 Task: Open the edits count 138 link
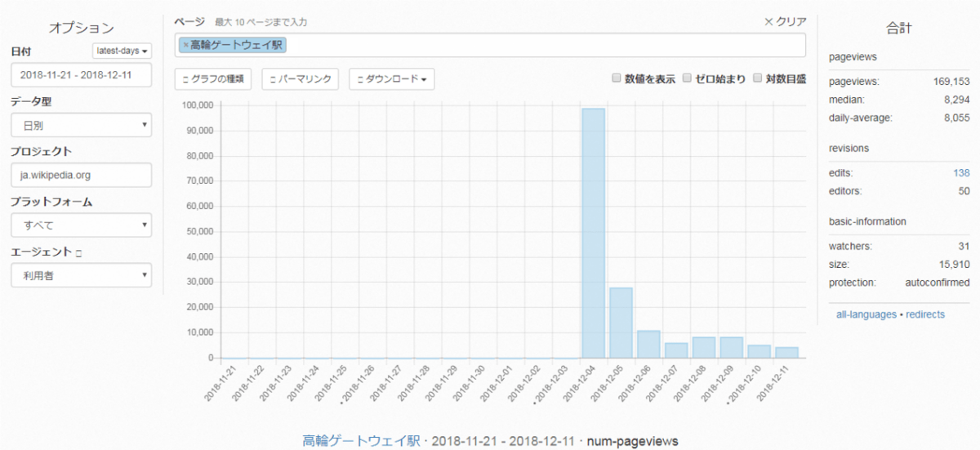pos(961,173)
